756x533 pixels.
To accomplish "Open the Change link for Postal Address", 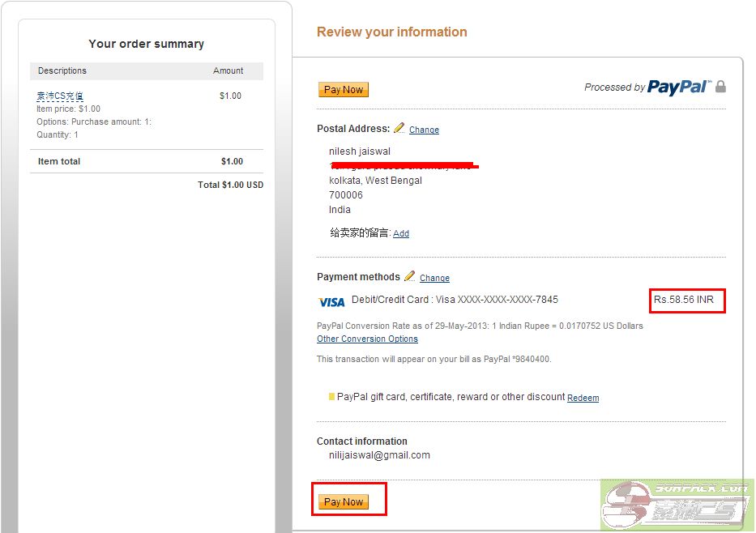I will [424, 130].
